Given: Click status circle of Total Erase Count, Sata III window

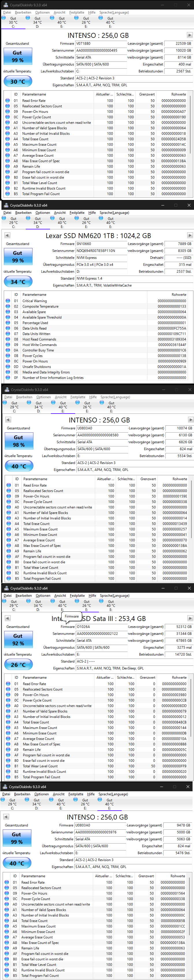Looking at the screenshot, I should point(8,722).
